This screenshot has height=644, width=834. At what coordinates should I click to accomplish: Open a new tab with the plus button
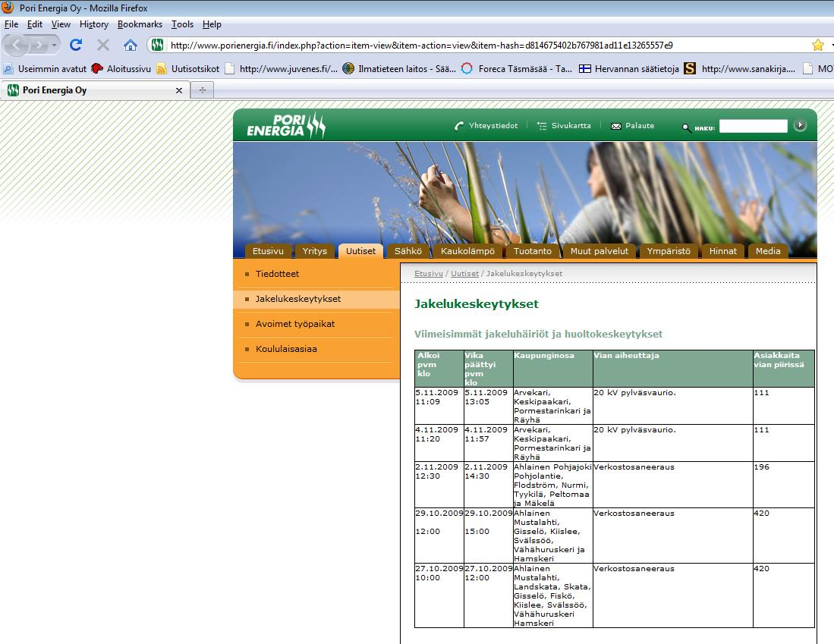202,90
